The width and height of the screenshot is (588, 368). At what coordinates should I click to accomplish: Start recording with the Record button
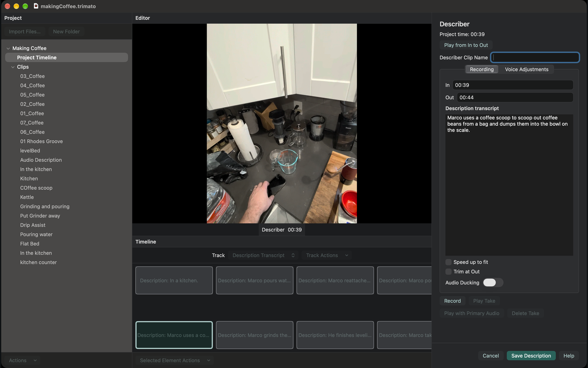tap(452, 301)
